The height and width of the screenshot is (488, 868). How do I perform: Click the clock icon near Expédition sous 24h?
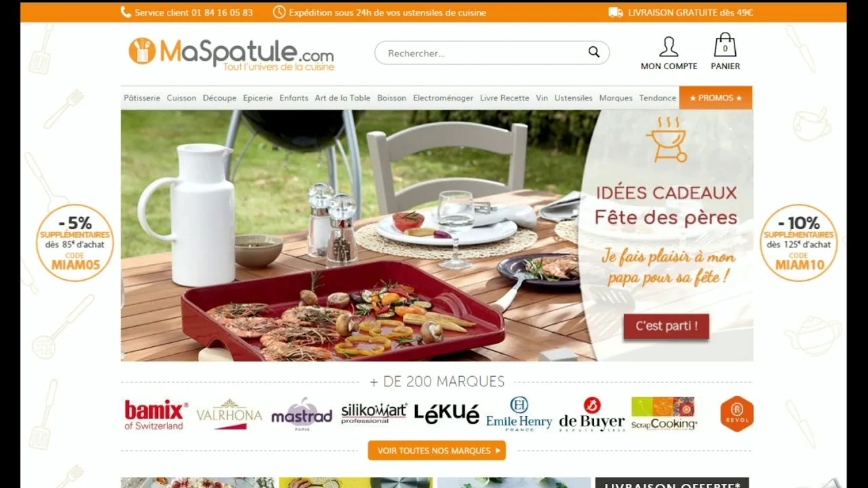[279, 12]
